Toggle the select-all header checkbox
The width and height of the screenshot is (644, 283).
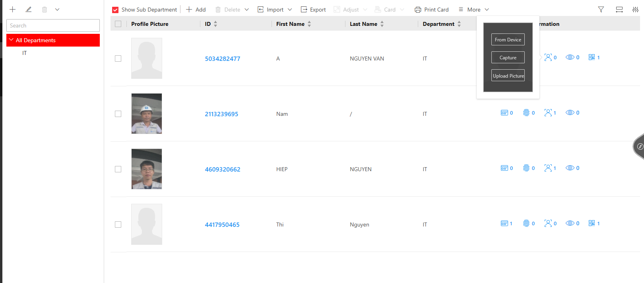[x=118, y=24]
